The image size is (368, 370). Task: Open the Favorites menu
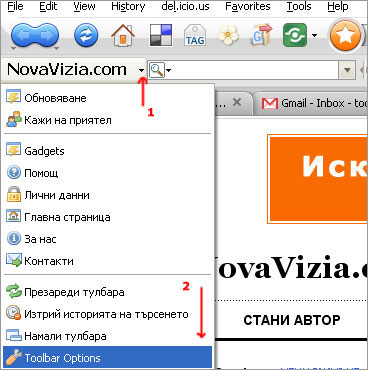pos(248,6)
